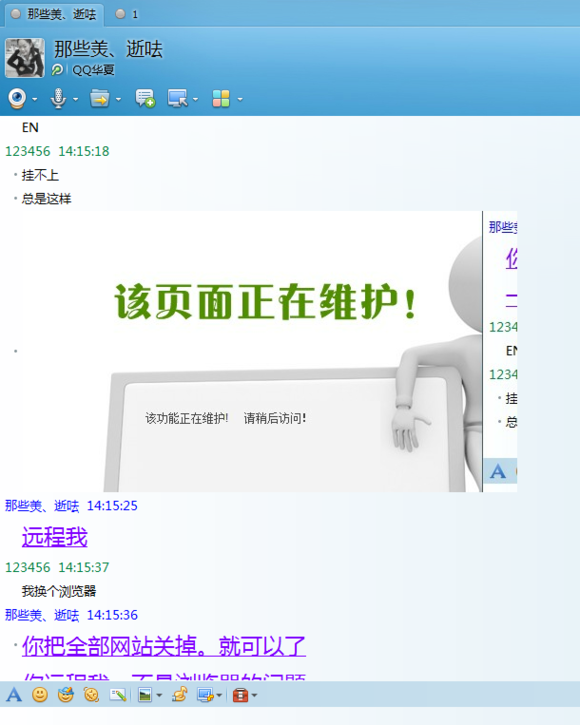Viewport: 580px width, 725px height.
Task: Expand red toolbox dropdown arrow
Action: 254,695
